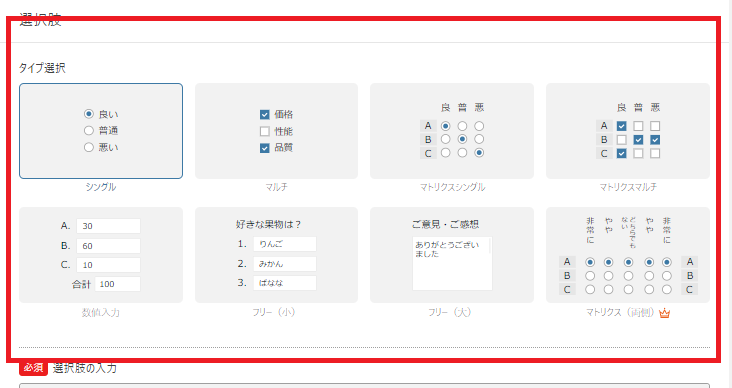Click the ご意見・ご感想 heading text
The image size is (732, 388).
pyautogui.click(x=445, y=225)
